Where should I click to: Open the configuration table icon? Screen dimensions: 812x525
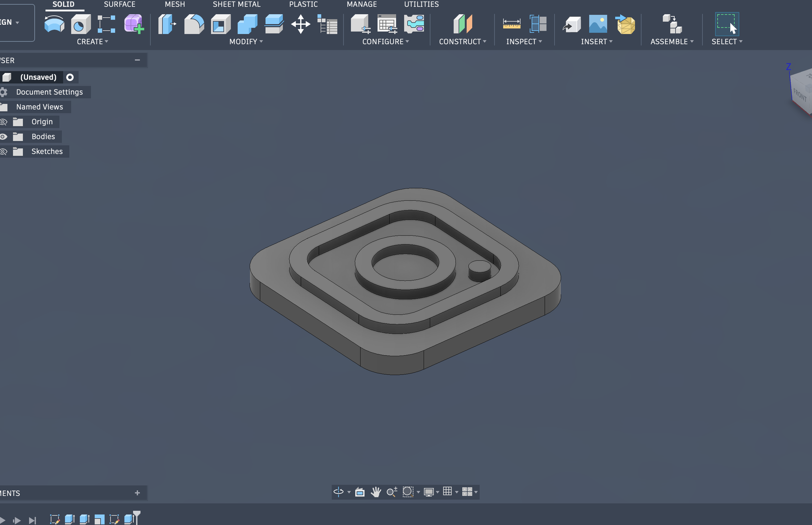coord(387,24)
